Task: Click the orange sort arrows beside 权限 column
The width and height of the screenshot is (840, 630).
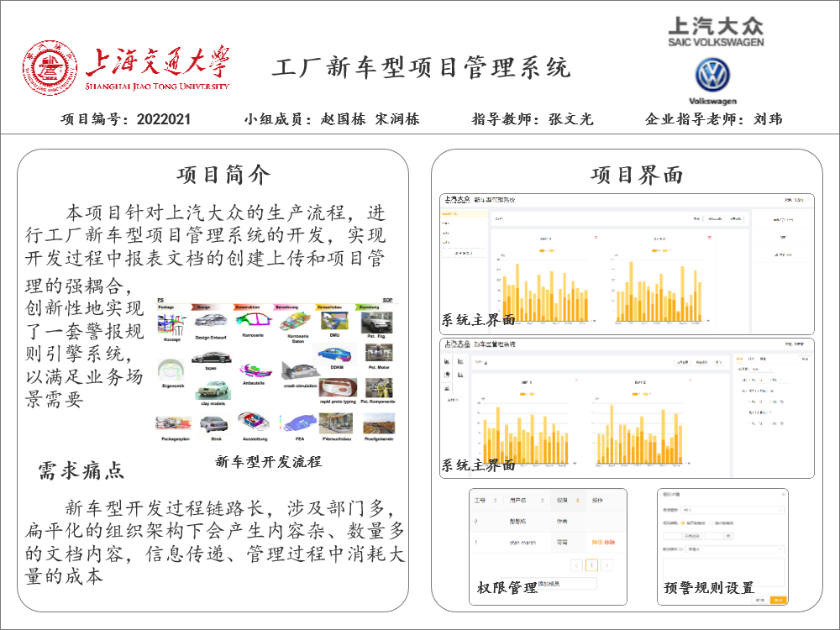Action: [577, 501]
